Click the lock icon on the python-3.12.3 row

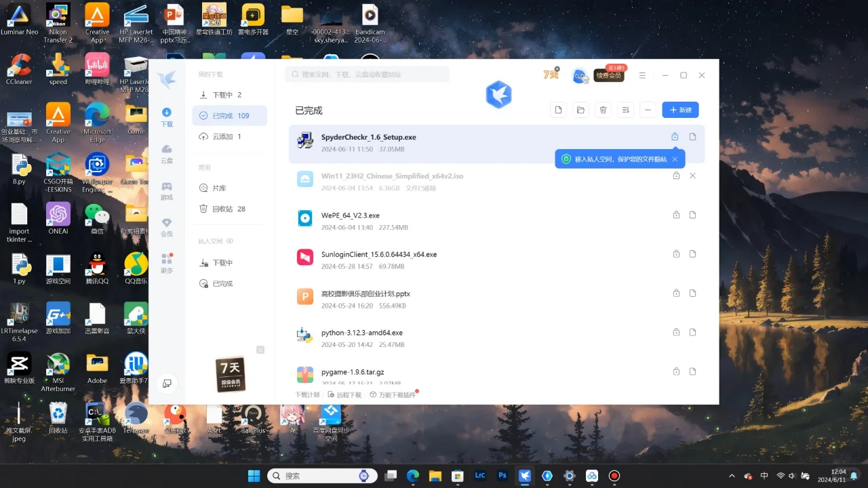[x=676, y=332]
